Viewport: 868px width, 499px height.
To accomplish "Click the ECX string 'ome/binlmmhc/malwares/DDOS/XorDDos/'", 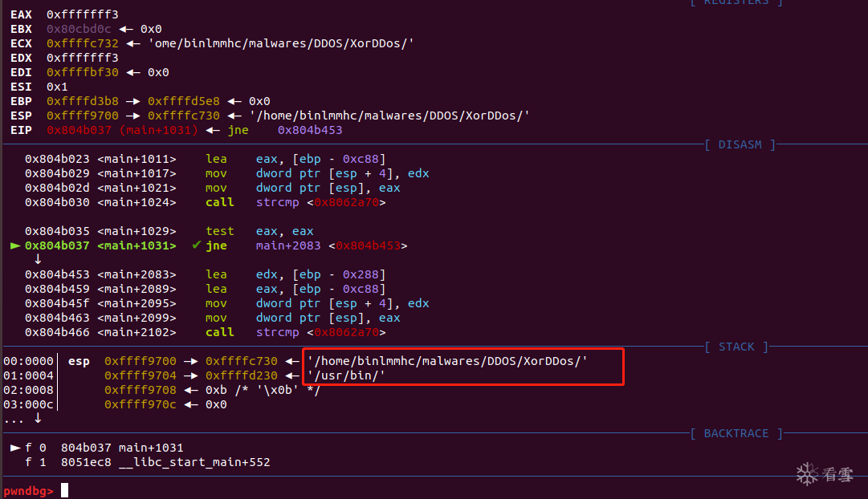I will 281,43.
